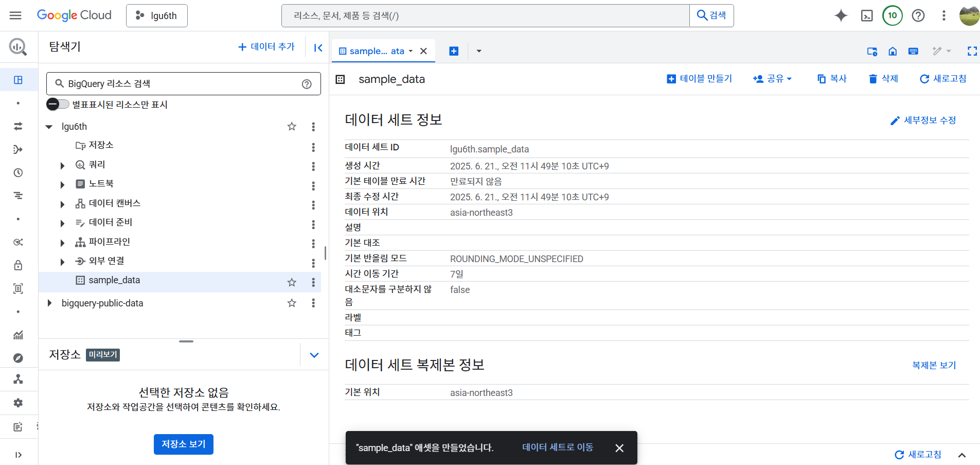980x465 pixels.
Task: Close the sample_data tab
Action: click(x=423, y=51)
